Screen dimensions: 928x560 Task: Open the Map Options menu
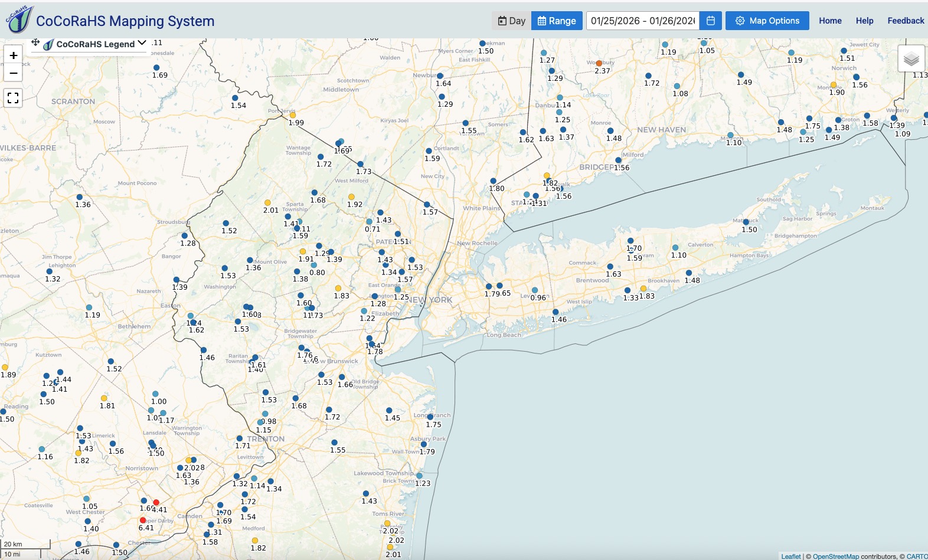pyautogui.click(x=767, y=21)
